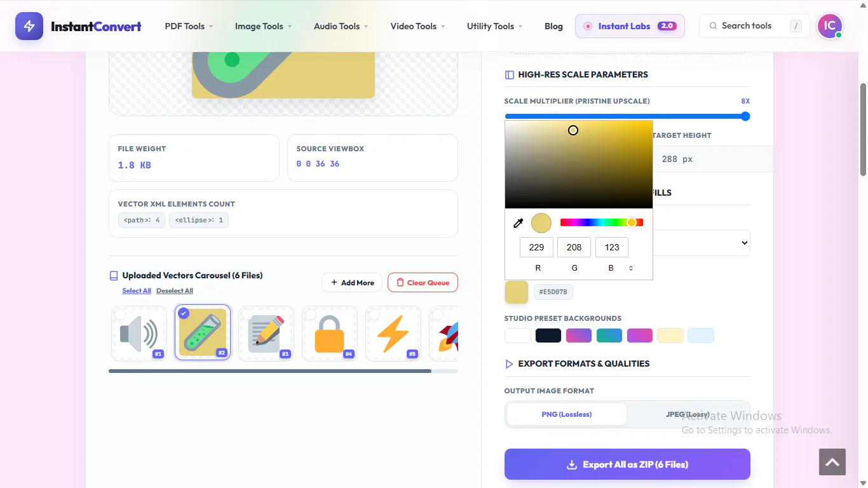Screen dimensions: 868x488
Task: Click Export All as ZIP (6 Files)
Action: pyautogui.click(x=627, y=464)
